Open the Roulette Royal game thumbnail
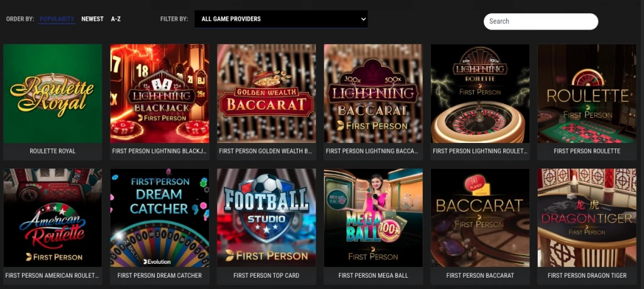Viewport: 644px width, 289px height. click(53, 93)
